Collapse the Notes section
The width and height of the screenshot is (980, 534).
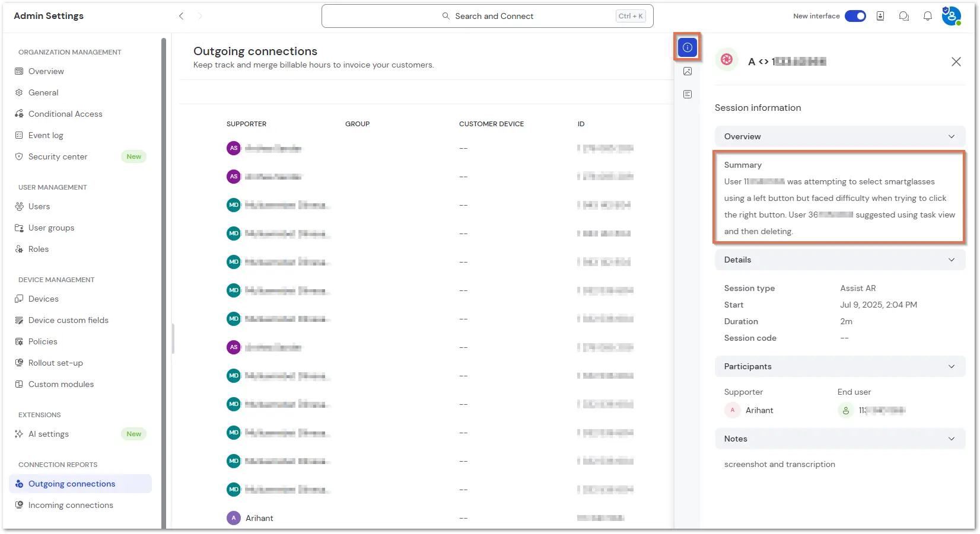click(x=840, y=439)
